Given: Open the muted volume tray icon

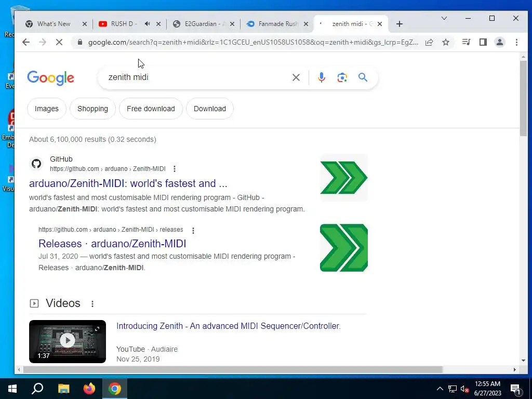Looking at the screenshot, I should (x=464, y=389).
